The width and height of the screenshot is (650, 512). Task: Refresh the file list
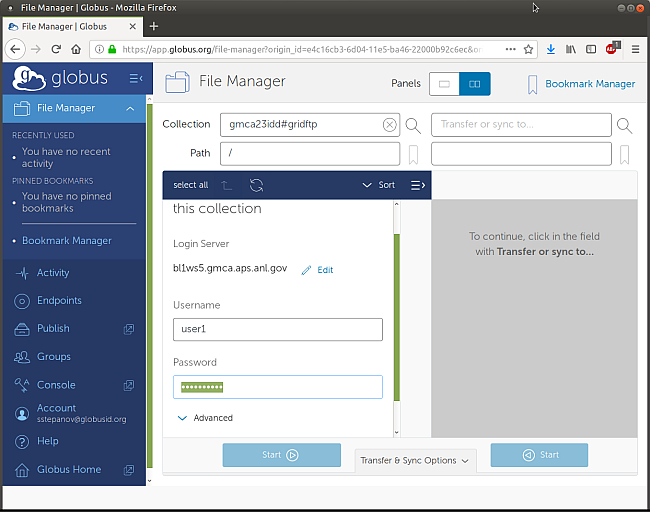256,185
